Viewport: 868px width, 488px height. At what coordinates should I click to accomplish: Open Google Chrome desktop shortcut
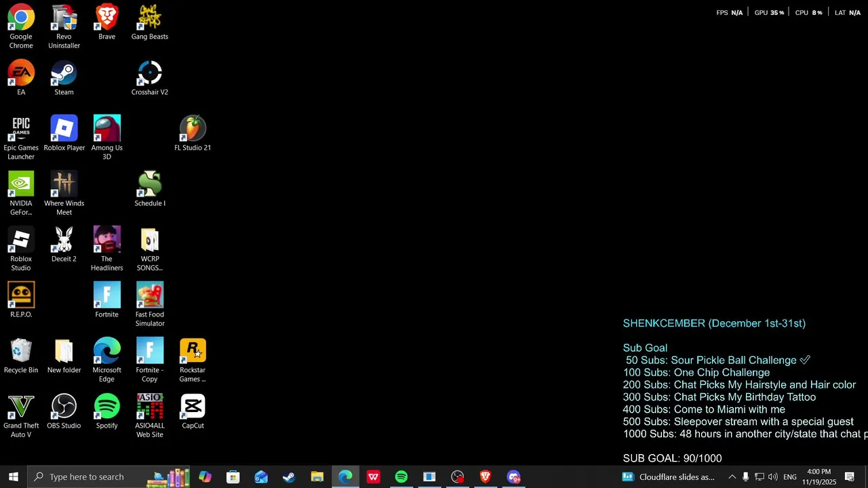(21, 26)
